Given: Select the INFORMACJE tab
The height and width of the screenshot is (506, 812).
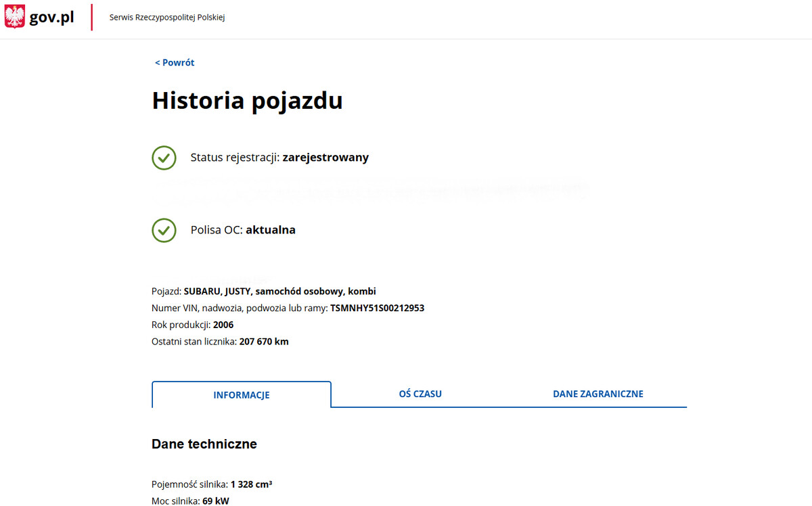Looking at the screenshot, I should coord(242,395).
